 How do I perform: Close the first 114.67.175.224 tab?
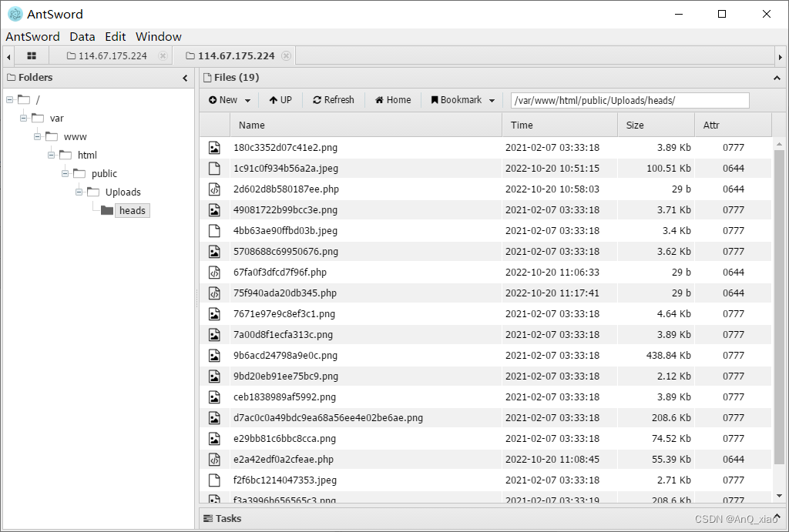[x=163, y=55]
